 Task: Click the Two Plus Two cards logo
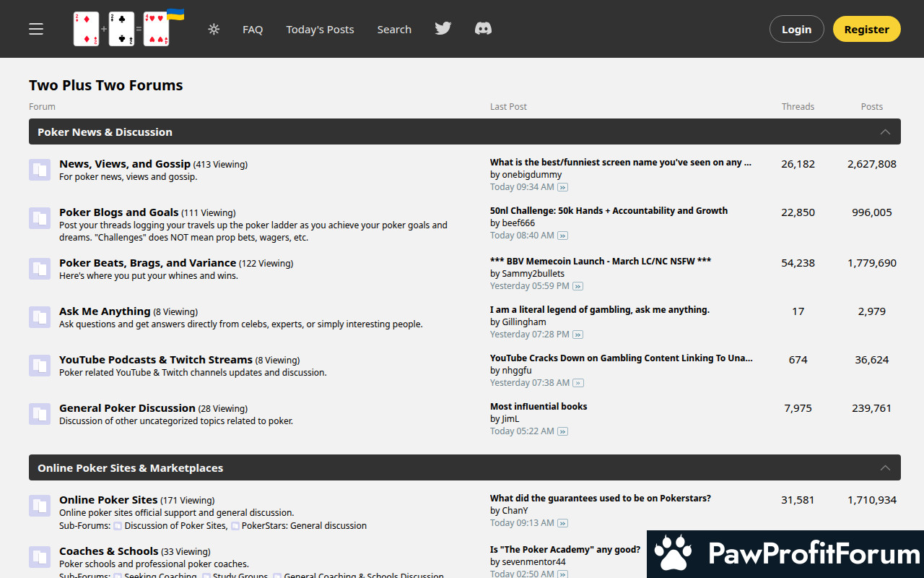(x=128, y=28)
